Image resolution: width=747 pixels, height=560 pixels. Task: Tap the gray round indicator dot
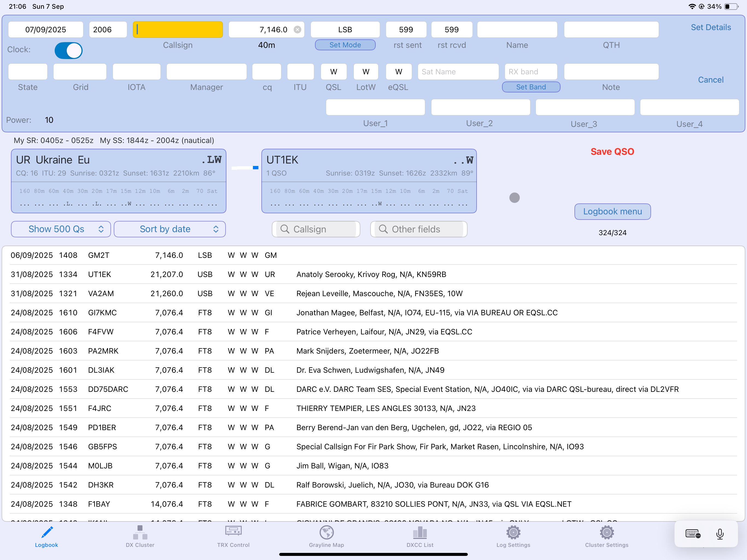pos(514,198)
